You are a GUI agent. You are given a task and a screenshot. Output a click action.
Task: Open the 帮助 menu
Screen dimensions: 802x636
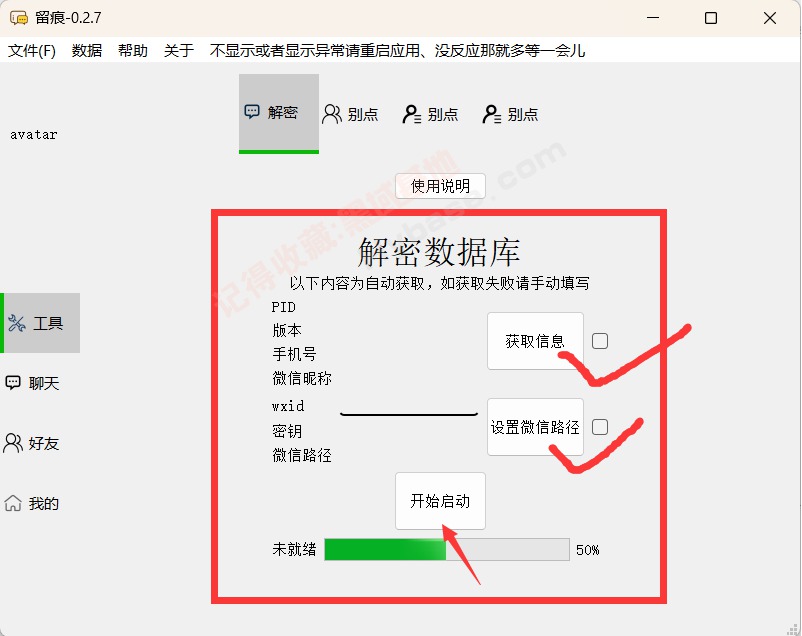133,51
